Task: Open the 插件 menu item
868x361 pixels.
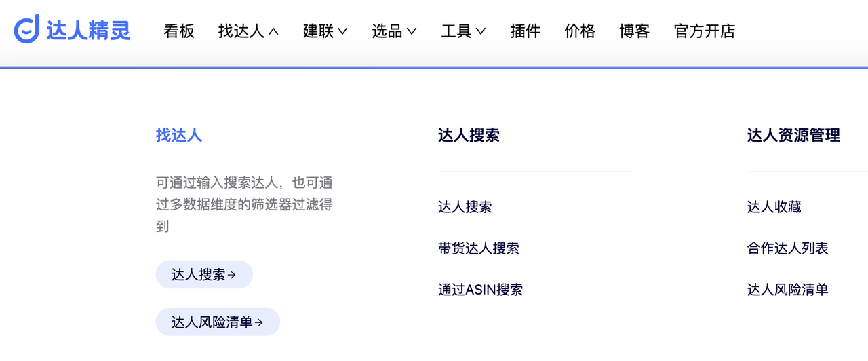Action: (x=525, y=31)
